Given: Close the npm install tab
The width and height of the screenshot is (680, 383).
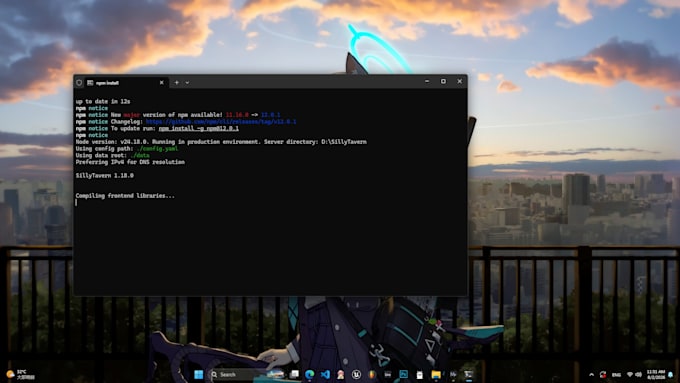Looking at the screenshot, I should click(x=162, y=82).
